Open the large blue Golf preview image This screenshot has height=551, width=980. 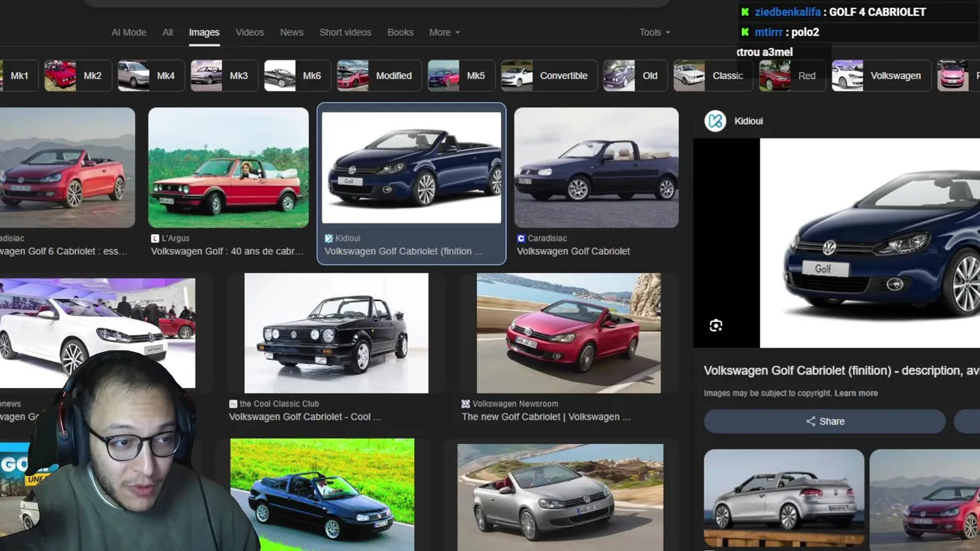pos(870,243)
